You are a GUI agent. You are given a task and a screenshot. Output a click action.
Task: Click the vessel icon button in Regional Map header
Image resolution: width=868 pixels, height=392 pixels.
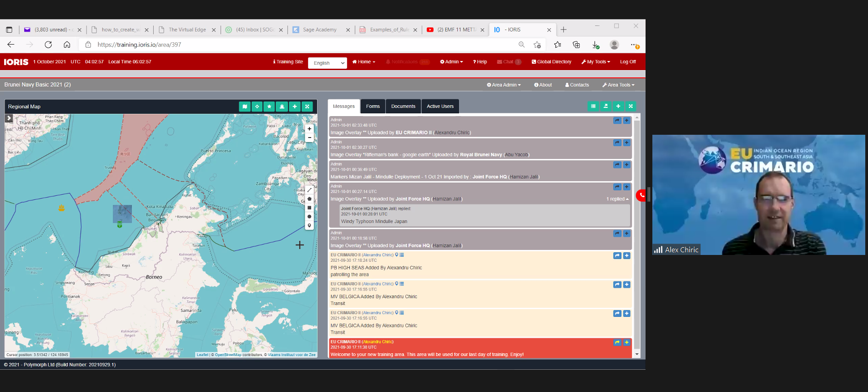pos(282,107)
